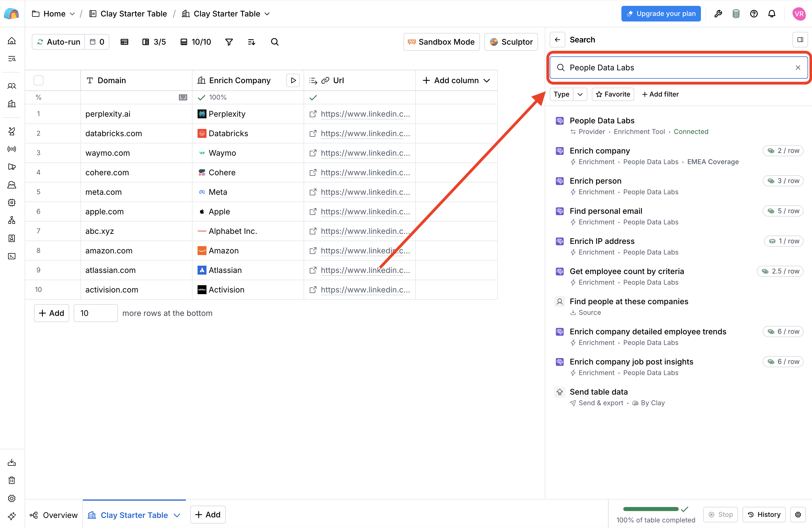Open the databricks.com LinkedIn URL link
Image resolution: width=812 pixels, height=528 pixels.
point(365,133)
